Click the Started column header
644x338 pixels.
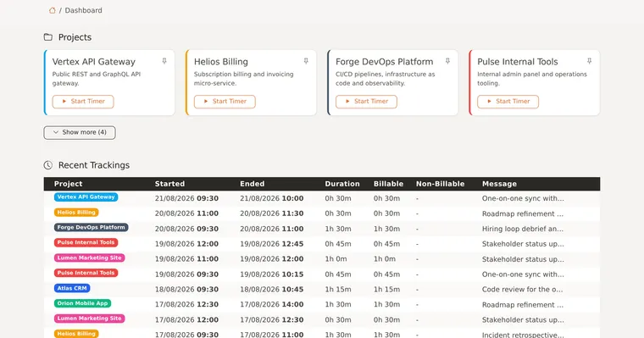[169, 184]
